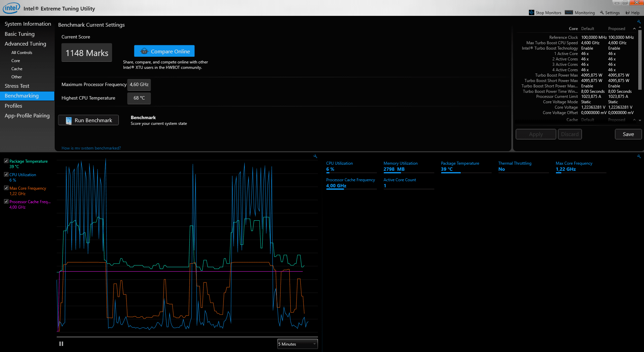This screenshot has height=352, width=644.
Task: Click the Compare Online button
Action: click(x=164, y=51)
